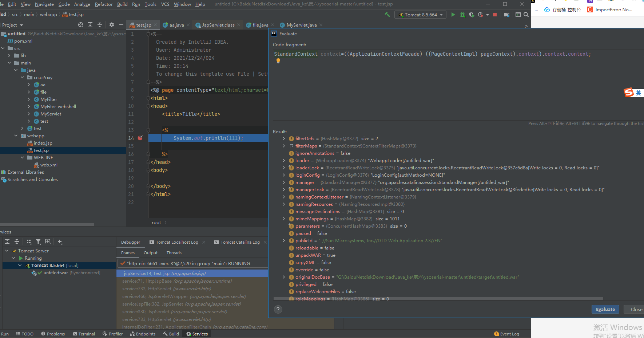Click the breakpoint marker on line 14
Image resolution: width=644 pixels, height=338 pixels.
coord(140,138)
